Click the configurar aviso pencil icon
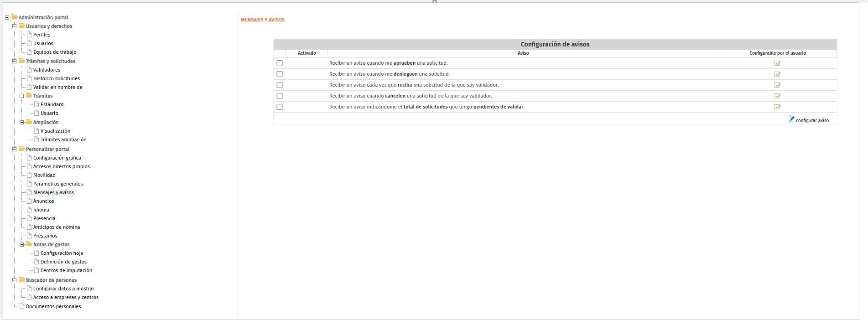Image resolution: width=868 pixels, height=320 pixels. (791, 119)
